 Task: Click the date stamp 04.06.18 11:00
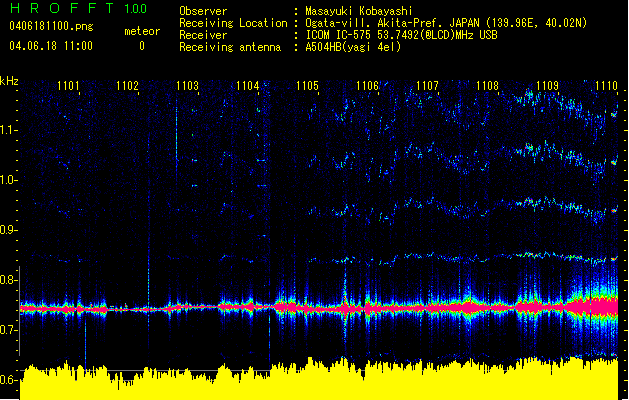click(x=51, y=46)
